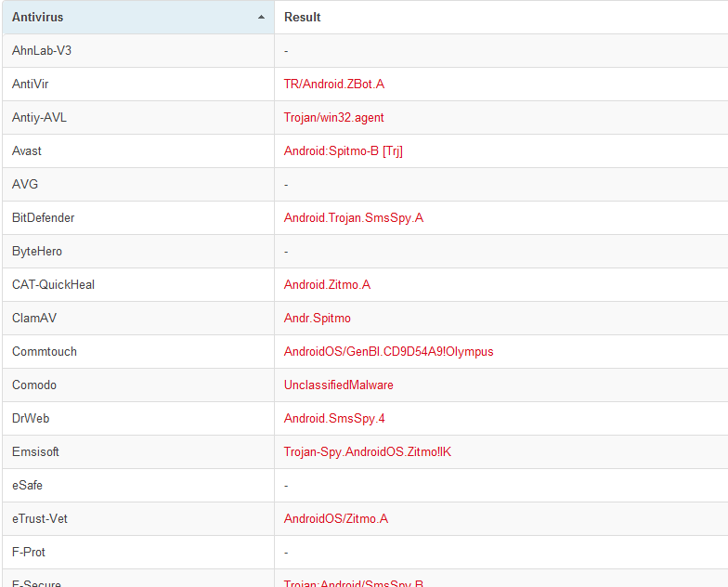The image size is (728, 587).
Task: Click result Trojan-Spy.AndroidOS.Zitmo!IK
Action: coord(368,451)
